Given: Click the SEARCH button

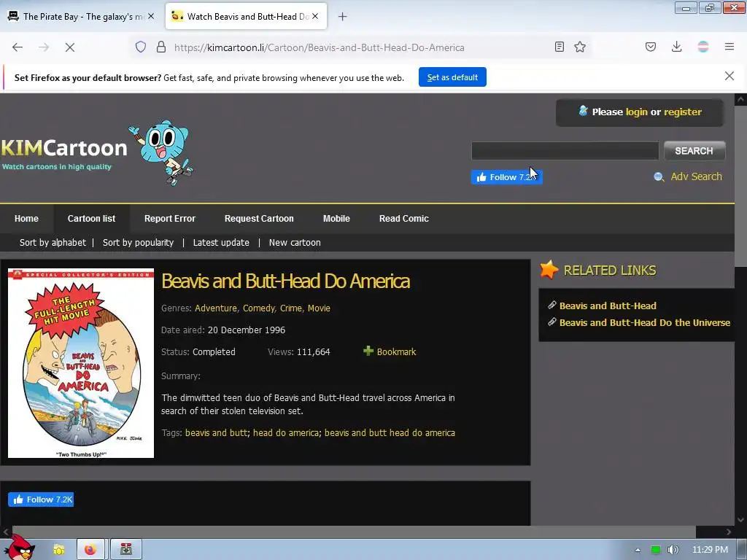Looking at the screenshot, I should tap(694, 150).
